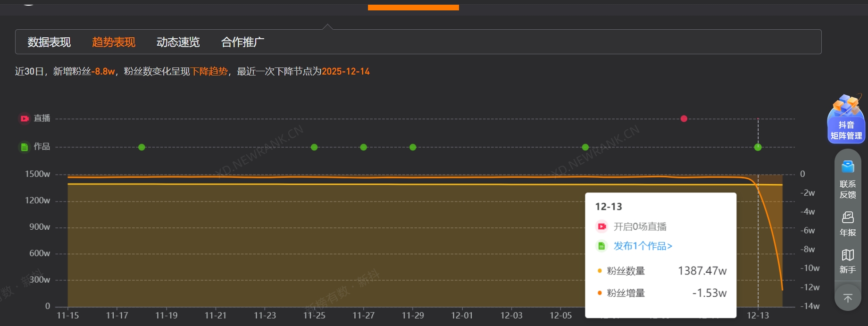Click the back-to-top arrow button
868x326 pixels.
click(x=848, y=298)
